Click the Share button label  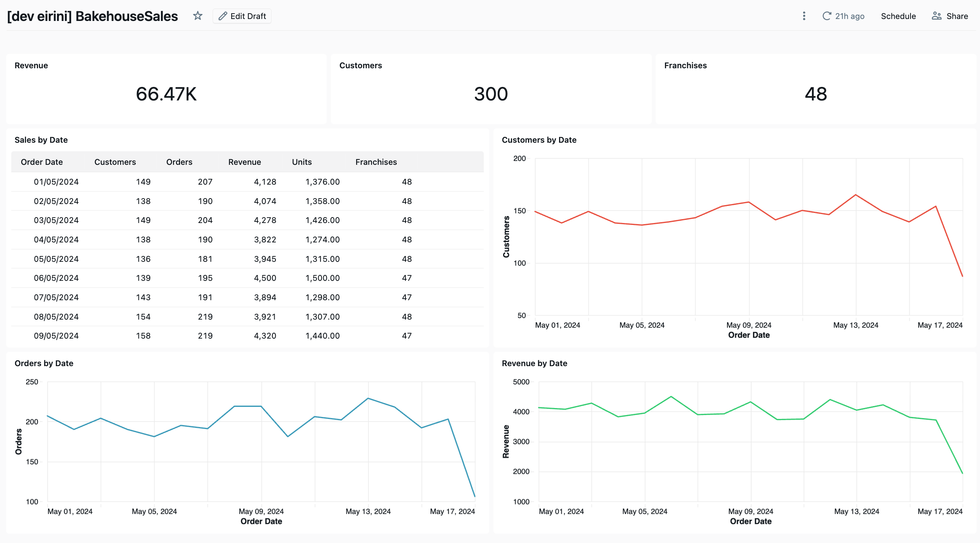tap(957, 16)
